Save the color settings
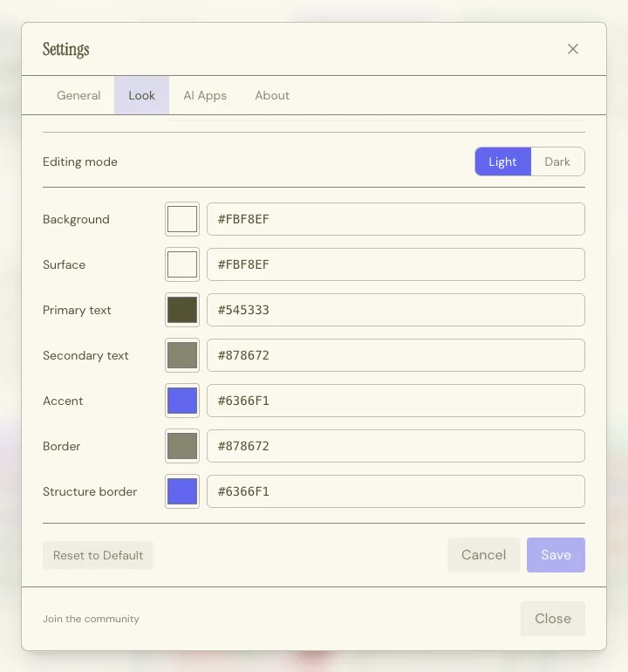This screenshot has width=628, height=672. click(x=556, y=555)
